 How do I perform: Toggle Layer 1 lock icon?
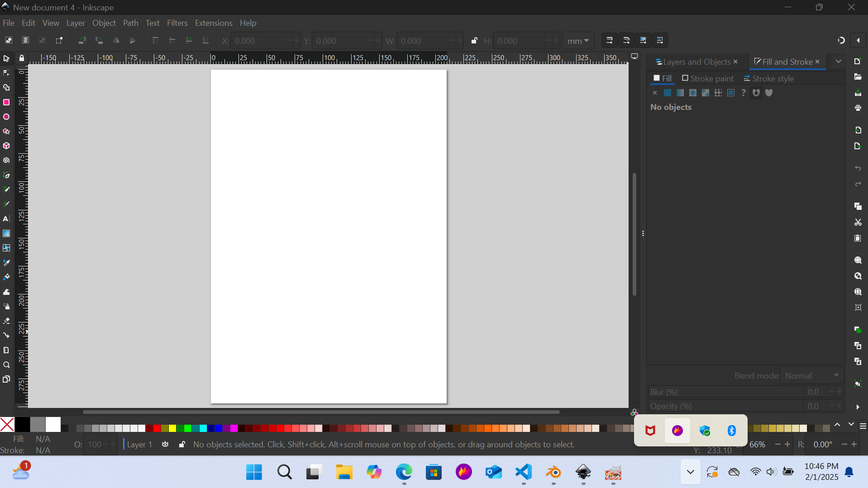(181, 445)
